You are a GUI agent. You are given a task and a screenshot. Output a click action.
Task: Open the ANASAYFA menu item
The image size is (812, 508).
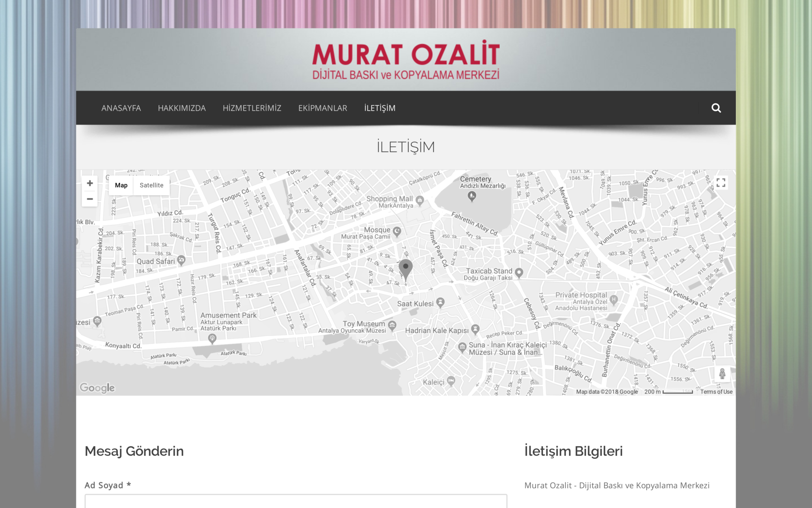click(121, 108)
